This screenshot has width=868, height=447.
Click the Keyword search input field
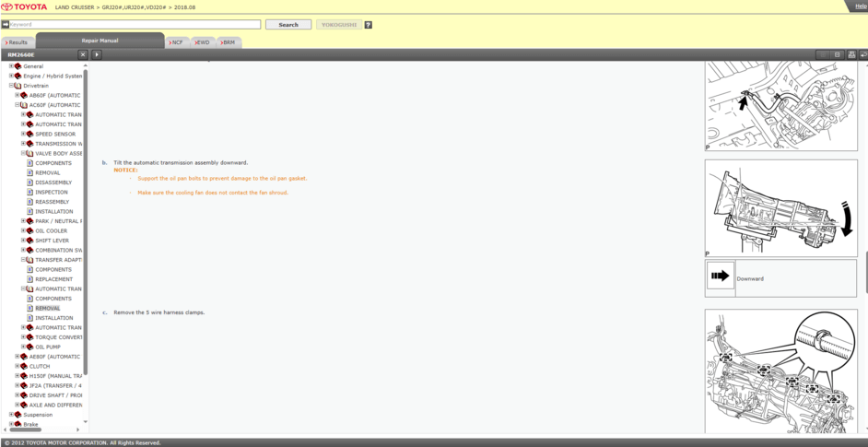pos(134,25)
